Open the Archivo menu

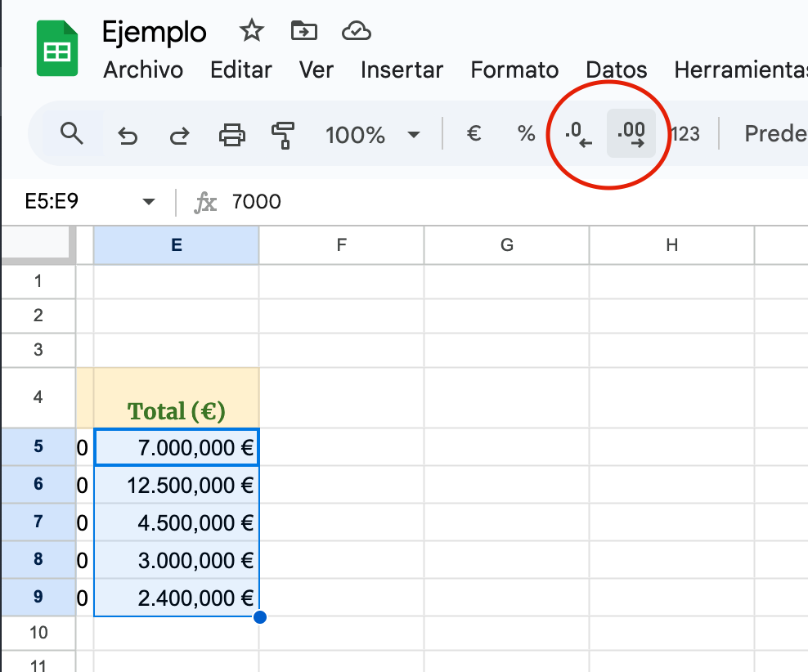tap(143, 70)
